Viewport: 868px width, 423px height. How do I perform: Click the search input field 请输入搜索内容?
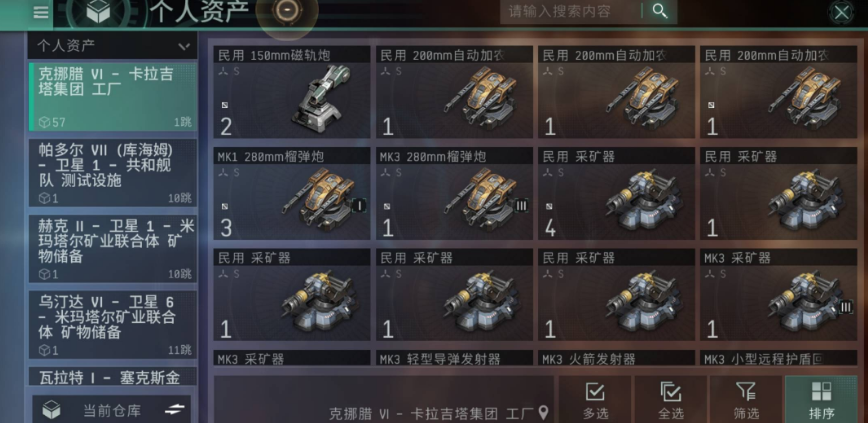(x=570, y=11)
